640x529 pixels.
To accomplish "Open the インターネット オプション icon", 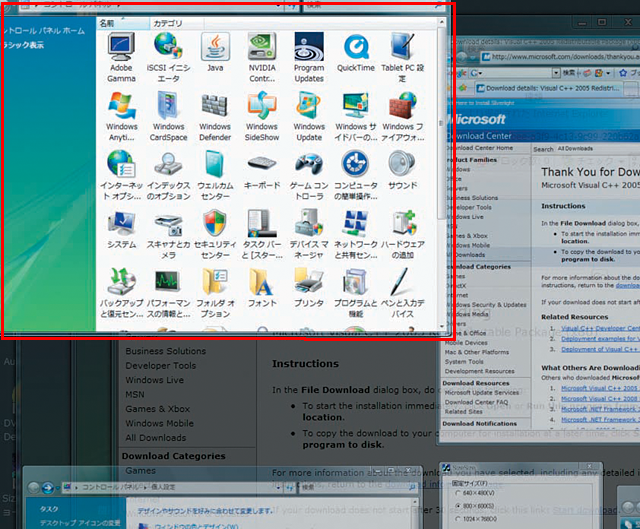I will point(121,175).
